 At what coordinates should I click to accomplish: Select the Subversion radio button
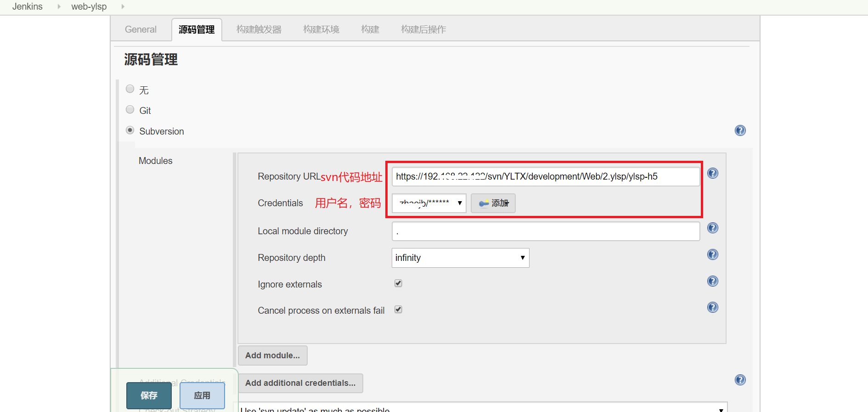coord(130,130)
